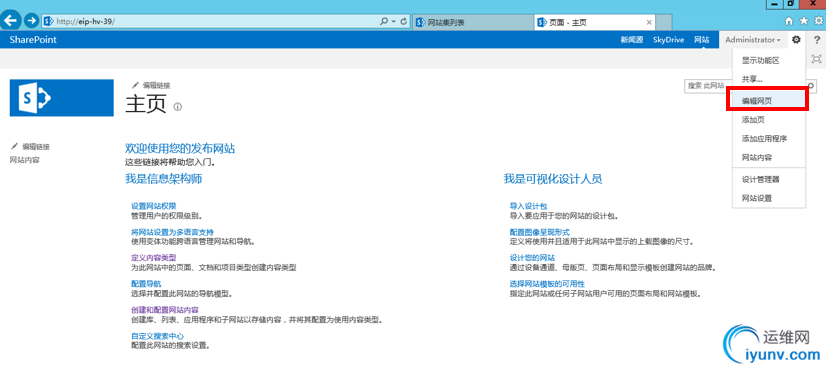Open the address bar dropdown arrow

click(x=394, y=22)
